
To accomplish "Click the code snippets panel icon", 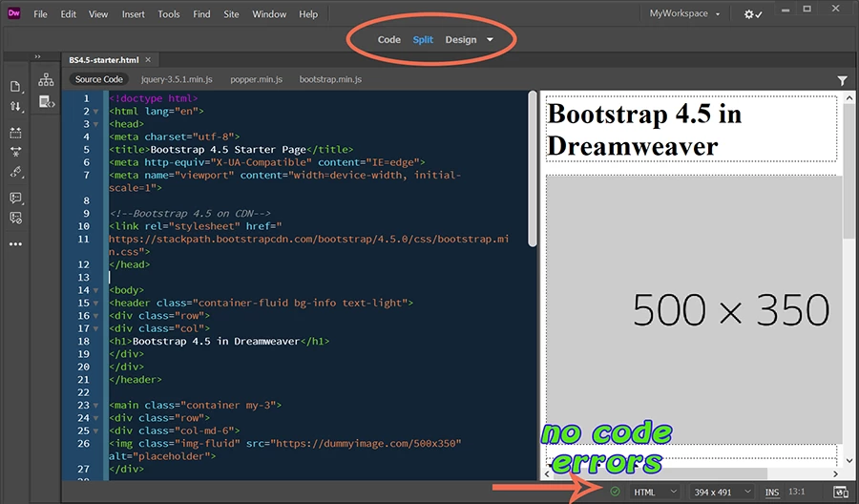I will [47, 102].
